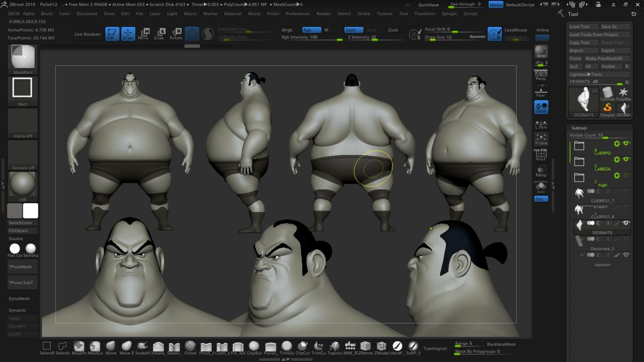
Task: Select the Cylinder3D tool thumbnail
Action: (x=607, y=94)
